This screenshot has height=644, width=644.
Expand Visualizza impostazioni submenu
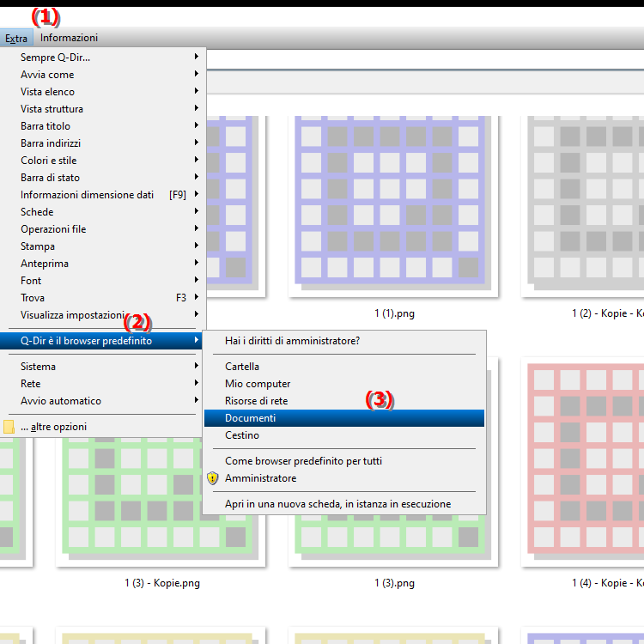point(102,315)
